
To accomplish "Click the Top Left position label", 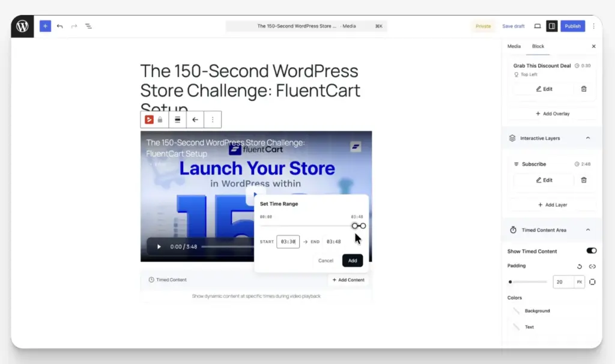I will [529, 74].
